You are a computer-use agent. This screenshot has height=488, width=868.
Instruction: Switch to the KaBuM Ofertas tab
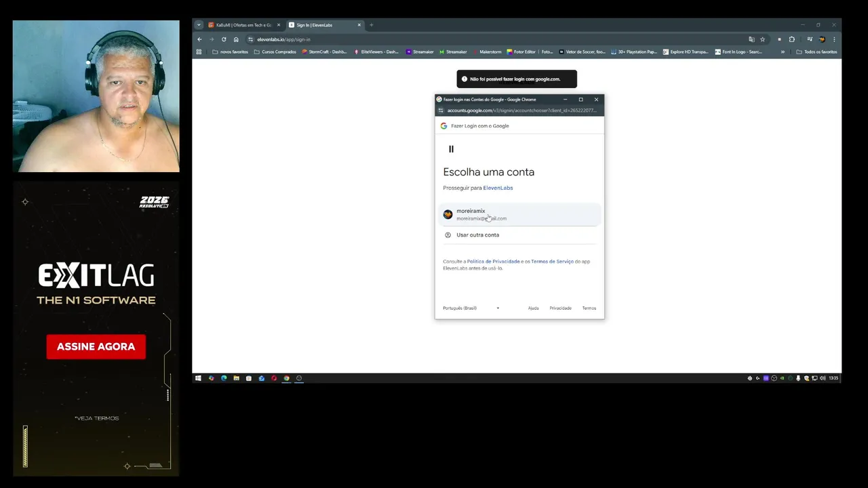(244, 25)
